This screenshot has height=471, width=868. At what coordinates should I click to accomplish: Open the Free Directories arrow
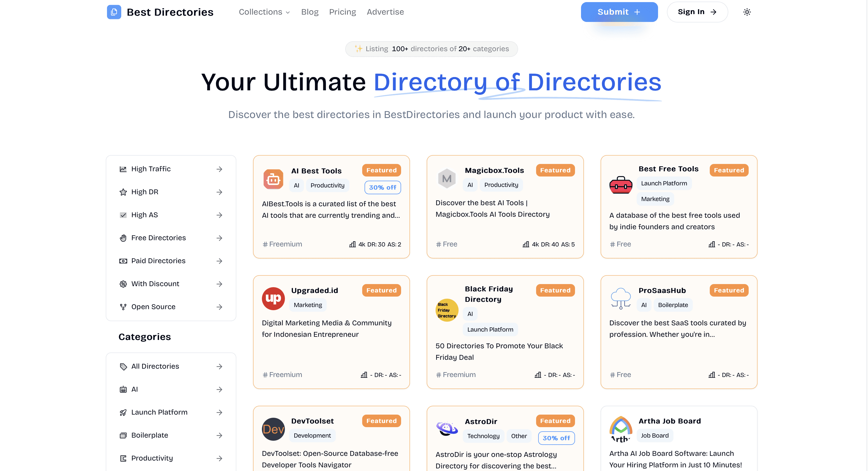(219, 238)
